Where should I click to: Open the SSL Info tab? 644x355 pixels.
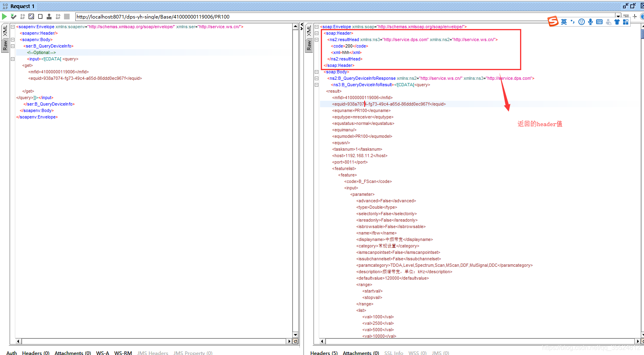394,353
